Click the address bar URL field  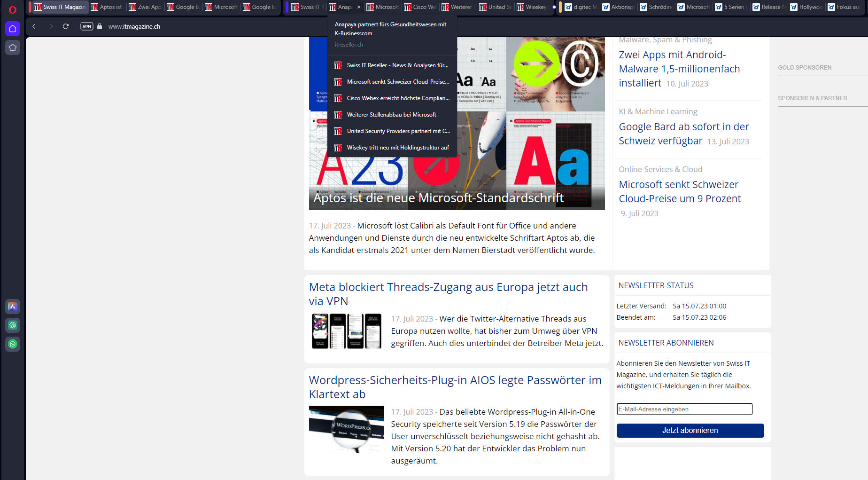tap(134, 26)
